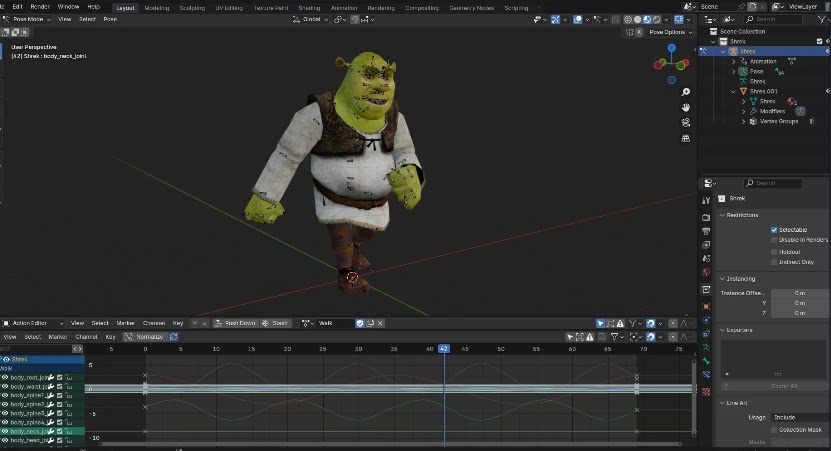This screenshot has width=831, height=451.
Task: Toggle checkbox on body_neck_joint channel
Action: pos(59,431)
